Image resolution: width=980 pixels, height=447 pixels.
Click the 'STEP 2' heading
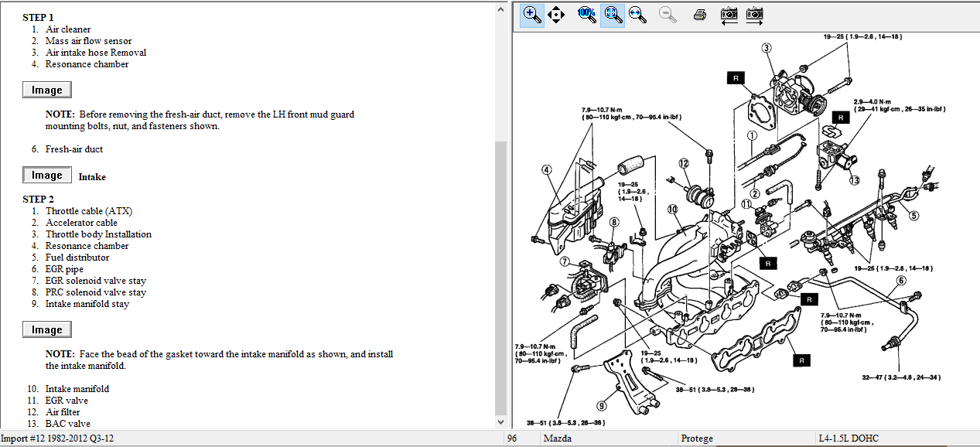[39, 200]
